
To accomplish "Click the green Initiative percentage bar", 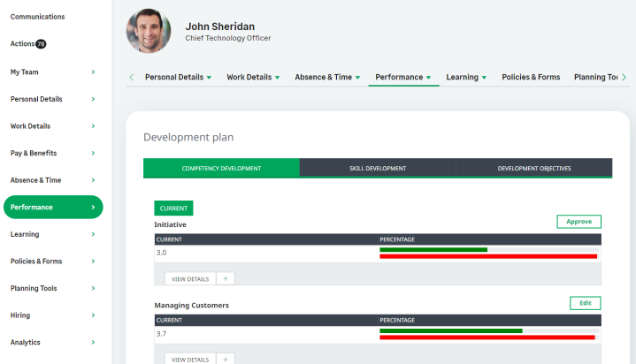I will coord(433,249).
